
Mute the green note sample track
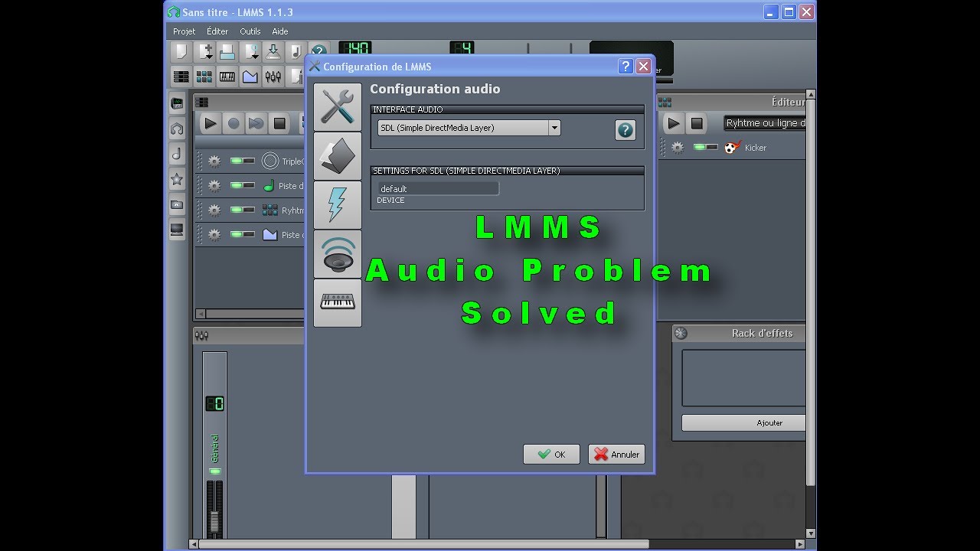click(236, 185)
